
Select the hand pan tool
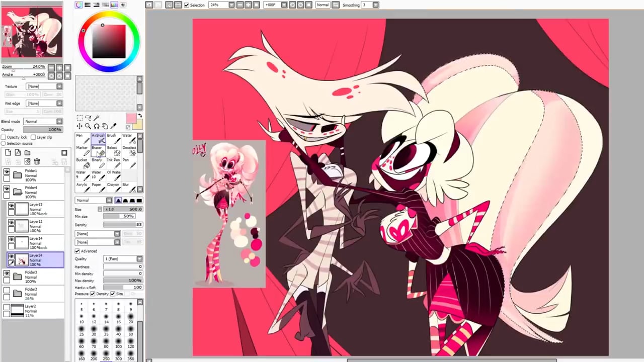tap(105, 126)
